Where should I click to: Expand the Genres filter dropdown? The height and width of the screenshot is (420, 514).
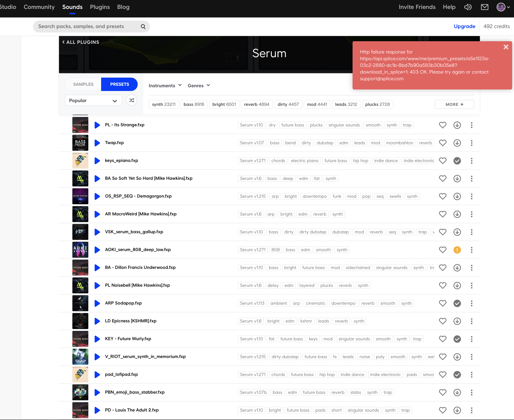click(x=199, y=86)
